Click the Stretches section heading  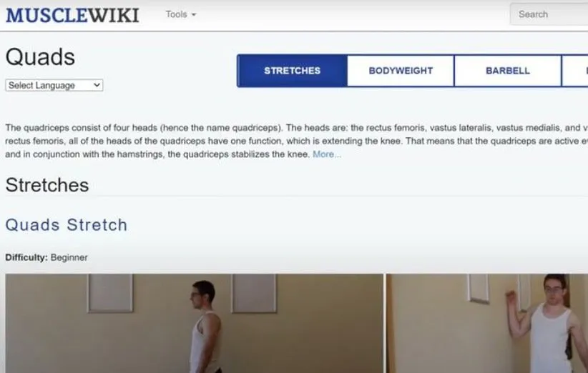point(47,185)
